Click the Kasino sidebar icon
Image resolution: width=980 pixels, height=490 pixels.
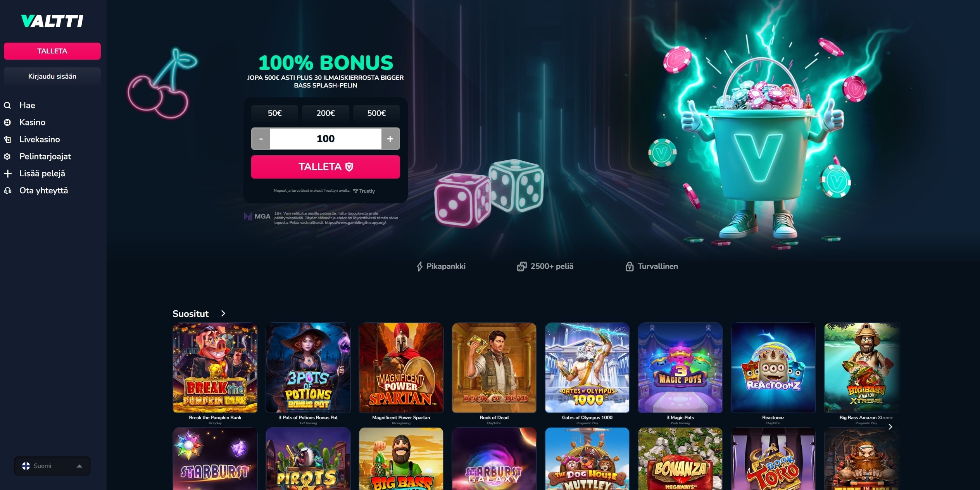point(7,122)
